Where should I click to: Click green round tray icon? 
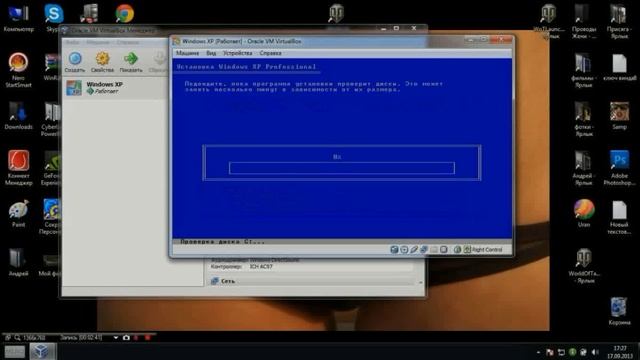pyautogui.click(x=573, y=352)
